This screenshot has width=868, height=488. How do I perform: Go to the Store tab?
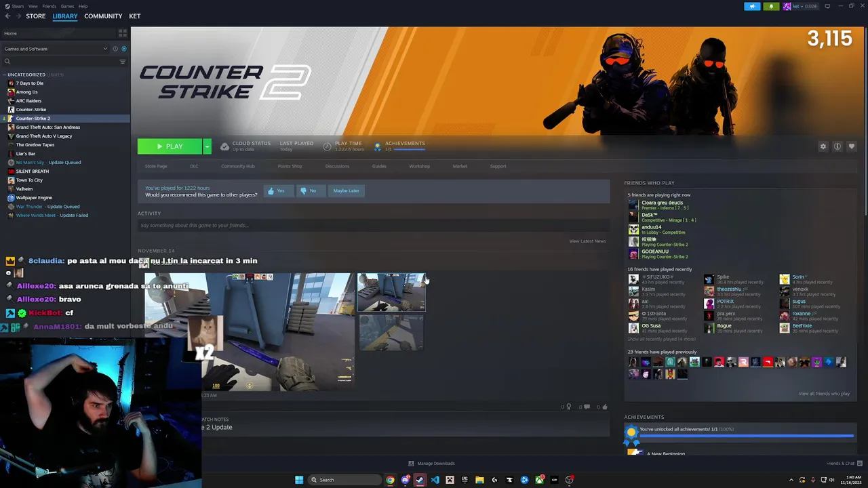pos(35,16)
